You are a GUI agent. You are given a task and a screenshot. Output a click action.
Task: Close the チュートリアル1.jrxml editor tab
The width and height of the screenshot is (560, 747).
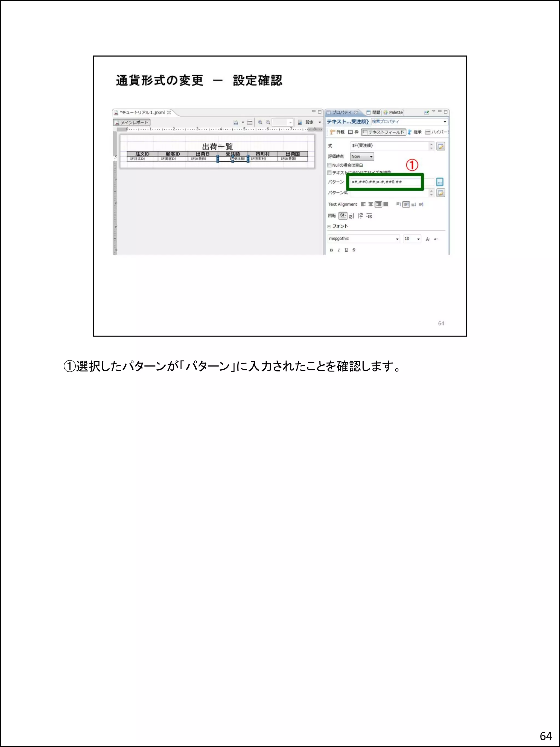click(169, 113)
